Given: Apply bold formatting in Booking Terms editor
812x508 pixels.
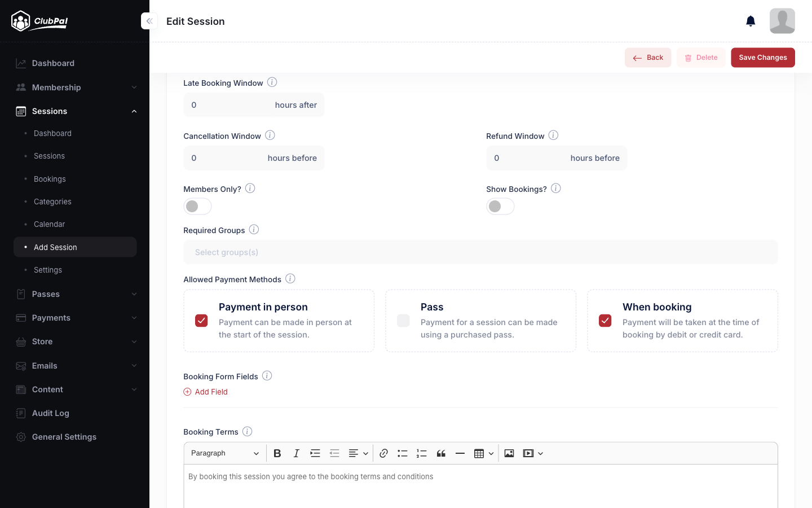Looking at the screenshot, I should (x=277, y=453).
